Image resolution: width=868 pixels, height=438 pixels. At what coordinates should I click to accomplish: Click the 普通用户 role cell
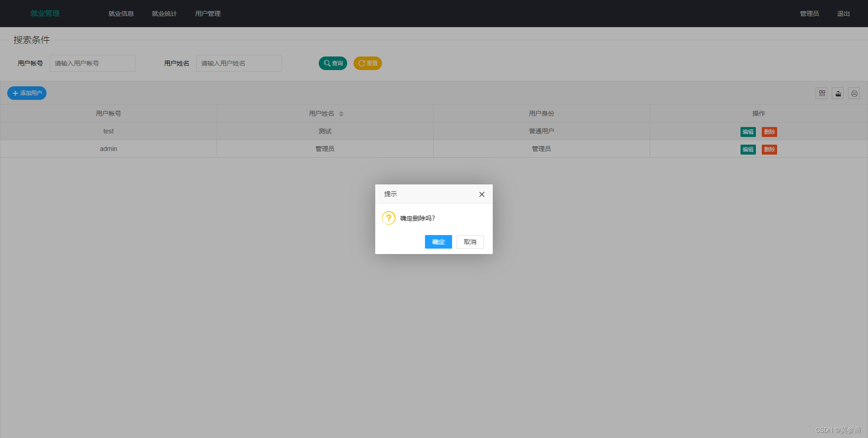pyautogui.click(x=542, y=131)
